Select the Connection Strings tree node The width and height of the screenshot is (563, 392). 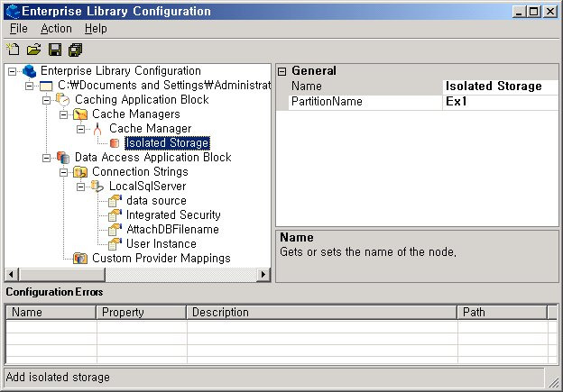coord(140,172)
